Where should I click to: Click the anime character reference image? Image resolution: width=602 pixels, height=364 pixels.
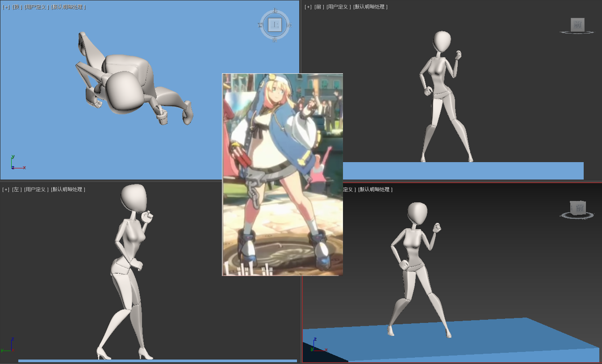pos(282,174)
